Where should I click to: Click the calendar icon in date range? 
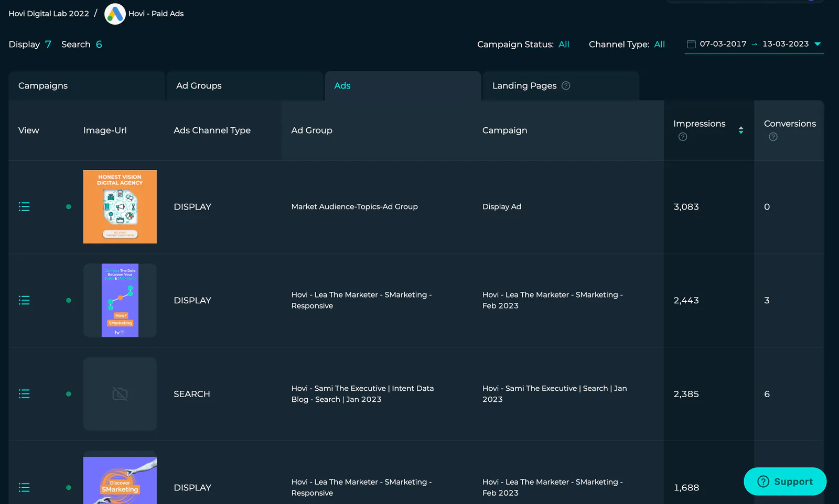(691, 44)
